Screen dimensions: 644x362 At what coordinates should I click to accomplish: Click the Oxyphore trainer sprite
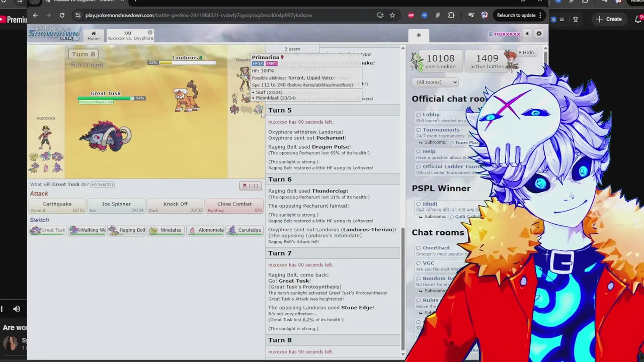pyautogui.click(x=244, y=78)
